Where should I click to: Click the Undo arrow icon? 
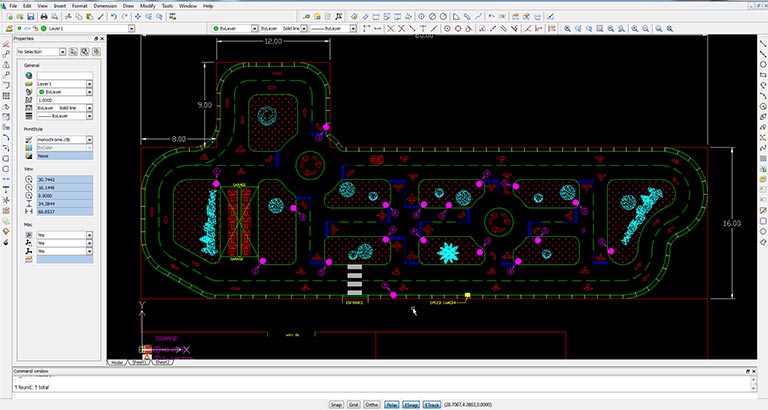coord(114,17)
